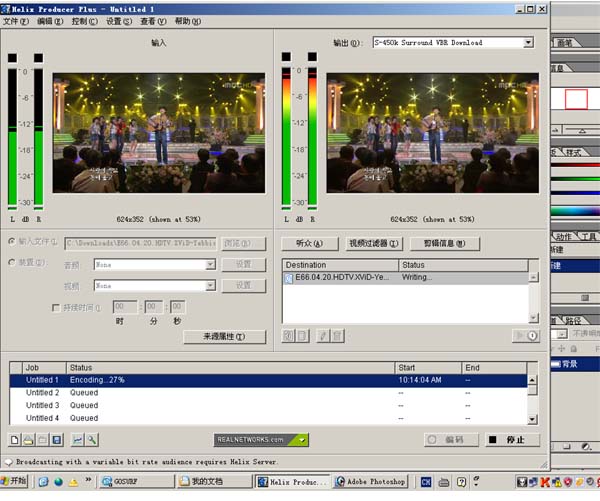600x501 pixels.
Task: Click the add file destination icon
Action: (289, 336)
